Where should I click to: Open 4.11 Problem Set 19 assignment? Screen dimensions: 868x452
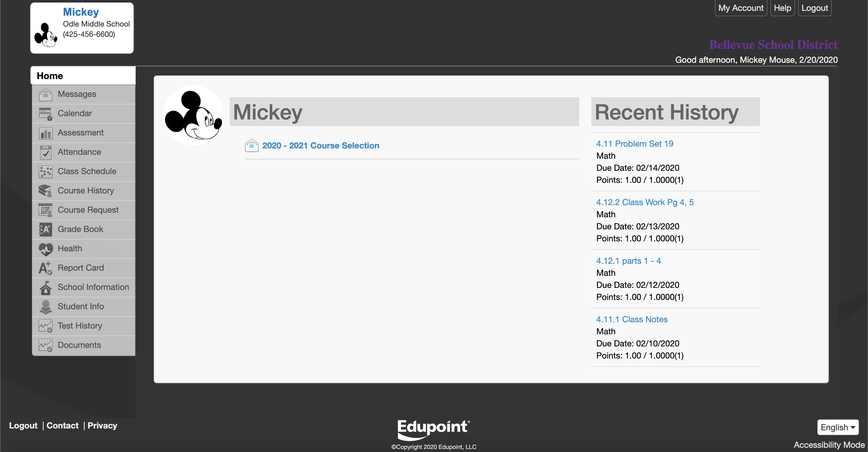coord(634,144)
